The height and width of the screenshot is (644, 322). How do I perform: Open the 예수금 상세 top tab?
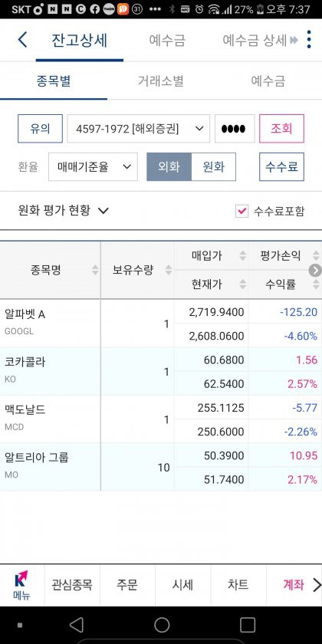255,40
